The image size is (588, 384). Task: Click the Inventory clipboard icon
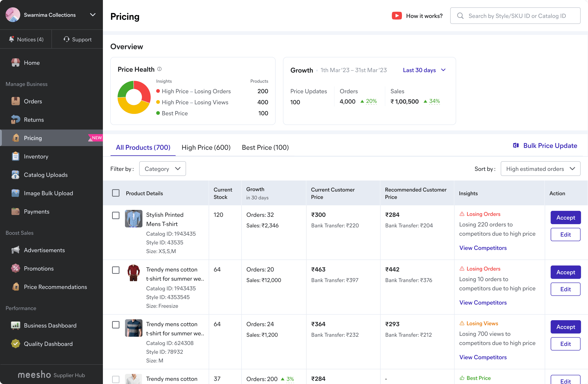16,156
